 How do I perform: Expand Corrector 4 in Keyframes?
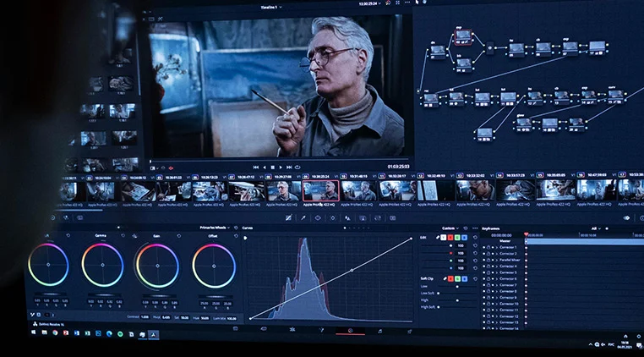tap(497, 266)
